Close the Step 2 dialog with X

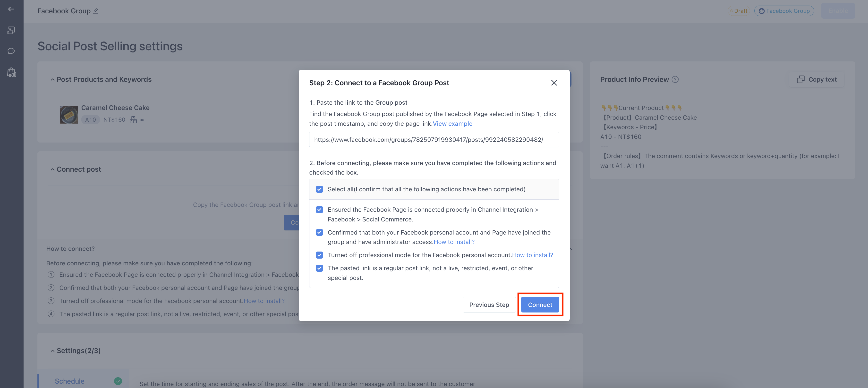tap(554, 83)
